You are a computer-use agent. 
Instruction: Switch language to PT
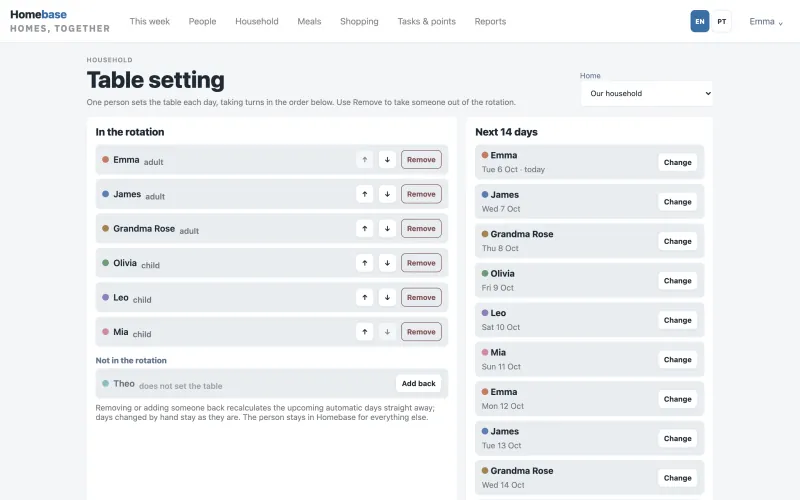click(721, 21)
